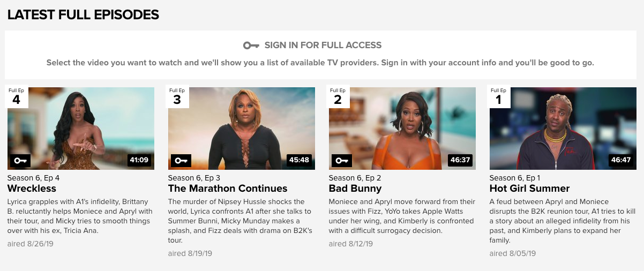Click Sign In For Full Access text
This screenshot has height=271, width=644.
click(323, 46)
